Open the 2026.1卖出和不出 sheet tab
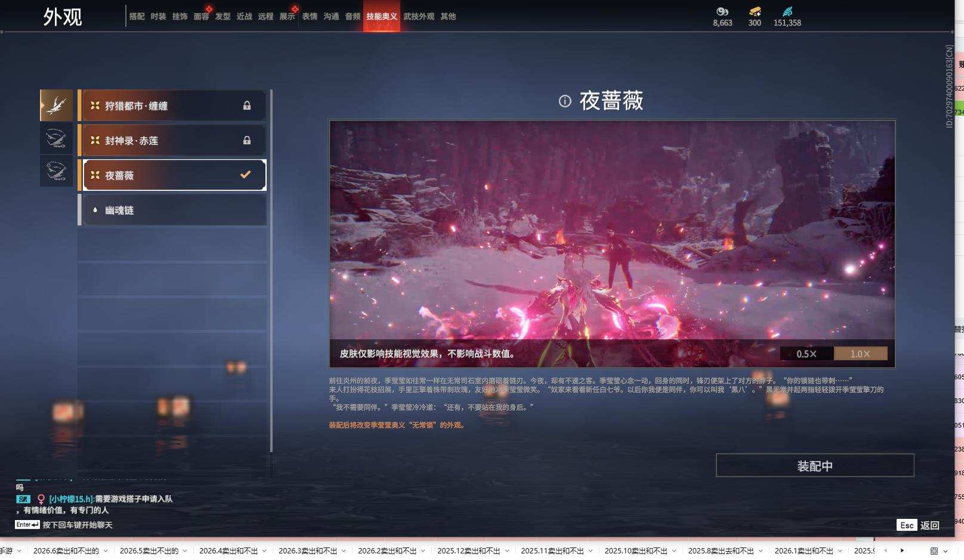The image size is (964, 560). 804,551
